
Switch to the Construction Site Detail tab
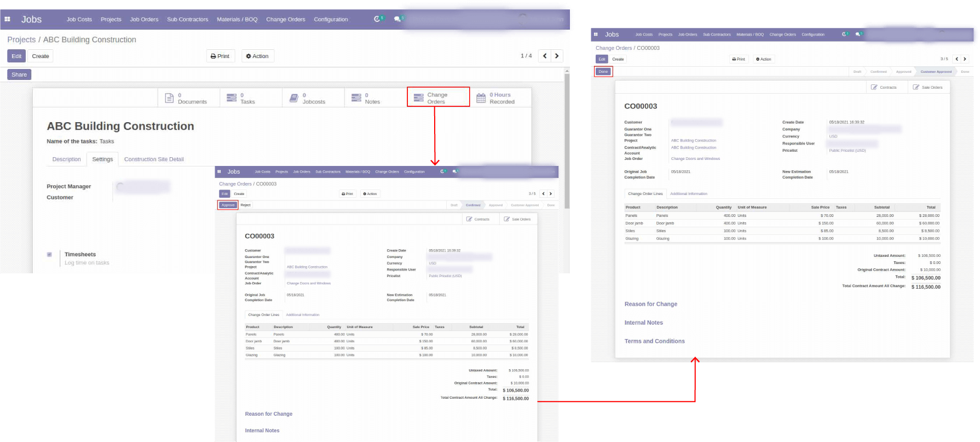[154, 159]
